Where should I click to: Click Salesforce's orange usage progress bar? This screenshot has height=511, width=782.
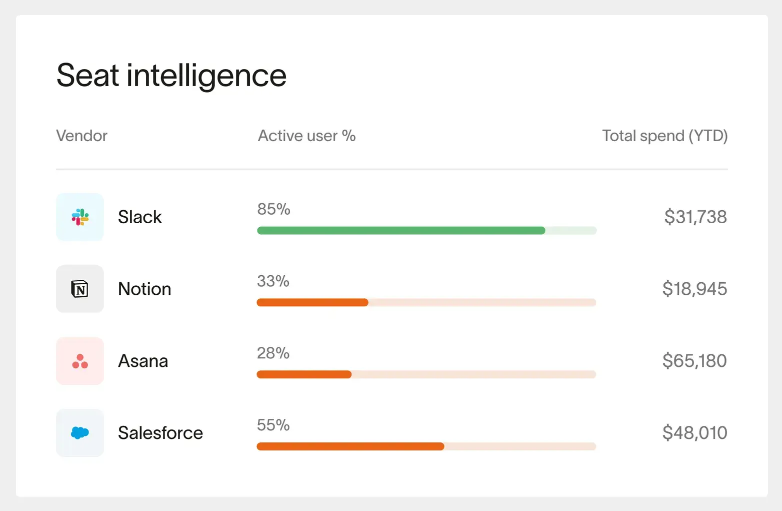[426, 446]
